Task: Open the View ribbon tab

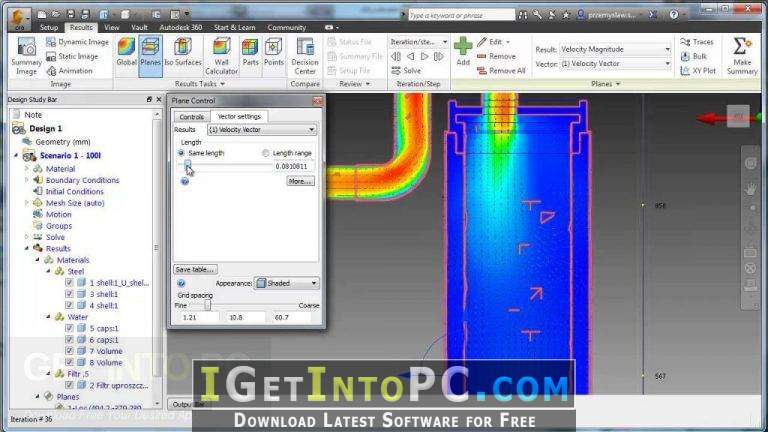Action: (112, 27)
